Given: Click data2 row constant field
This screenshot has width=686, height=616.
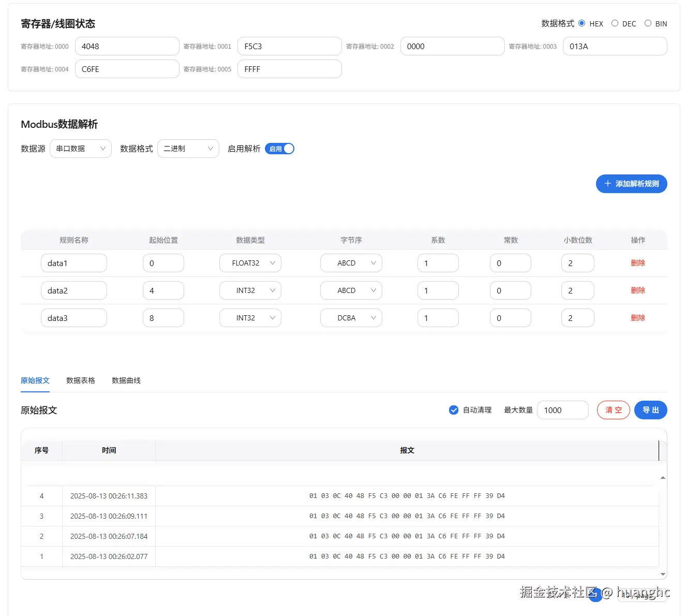Looking at the screenshot, I should coord(511,290).
